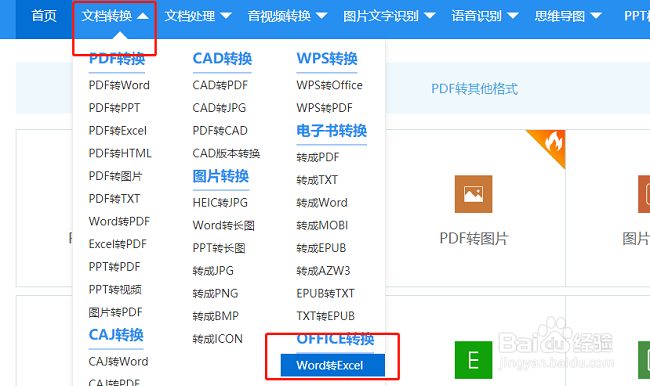Expand the 思维导图 dropdown
Viewport: 650px width, 386px height.
pyautogui.click(x=568, y=16)
